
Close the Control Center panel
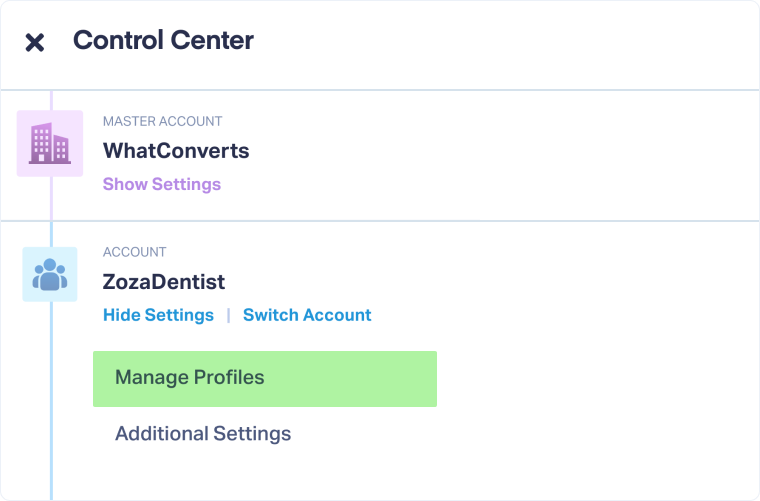pyautogui.click(x=35, y=42)
